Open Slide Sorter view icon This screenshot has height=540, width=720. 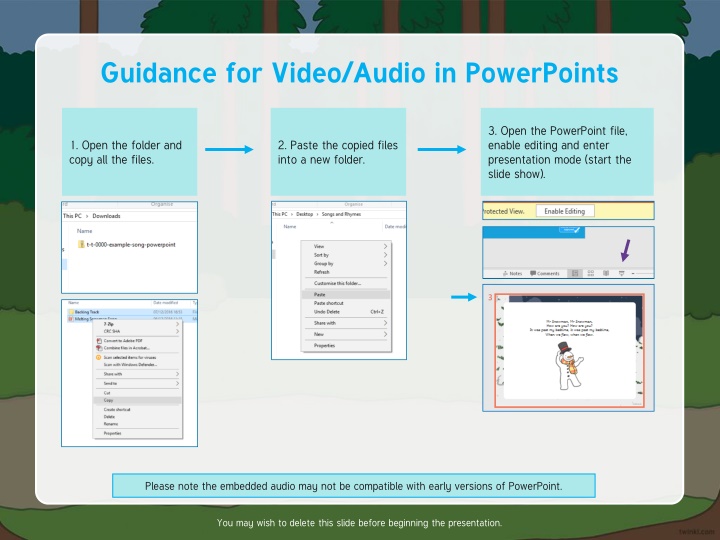coord(591,273)
